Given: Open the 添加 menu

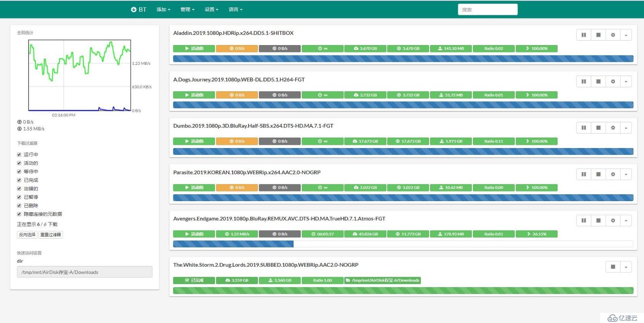Looking at the screenshot, I should [x=163, y=9].
